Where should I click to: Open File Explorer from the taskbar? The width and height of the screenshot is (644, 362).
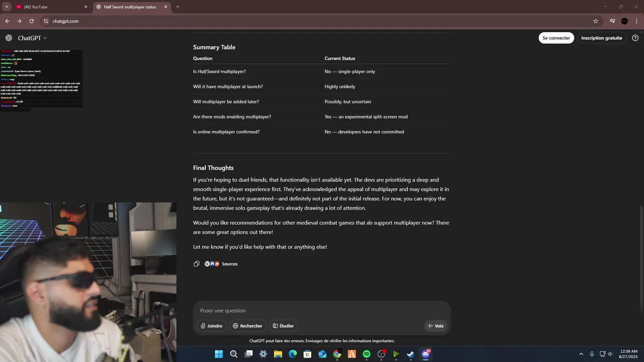278,354
